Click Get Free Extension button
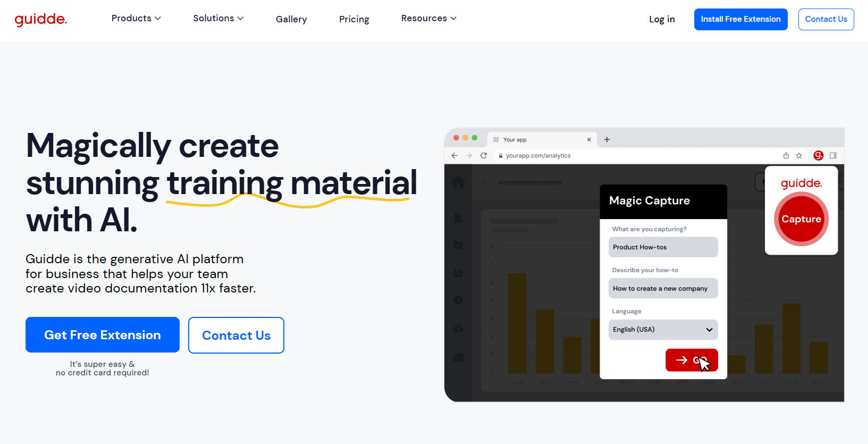This screenshot has width=868, height=444. [103, 335]
